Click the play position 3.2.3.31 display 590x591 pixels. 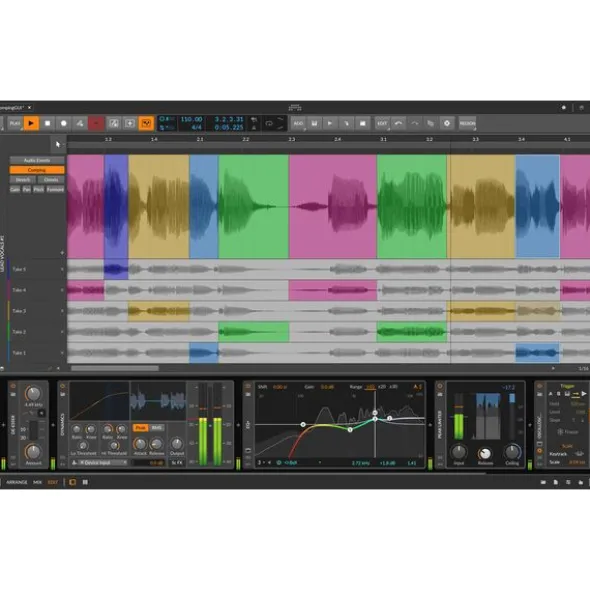229,119
